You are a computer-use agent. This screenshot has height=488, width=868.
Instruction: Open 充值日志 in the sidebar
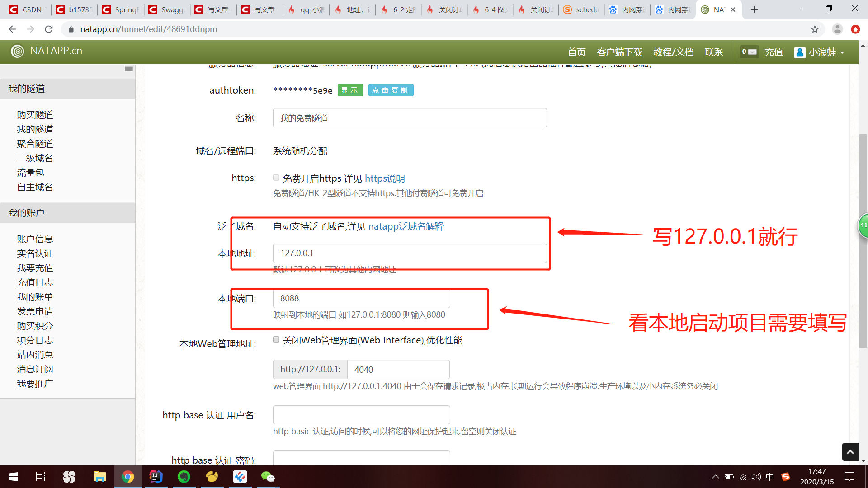(35, 282)
